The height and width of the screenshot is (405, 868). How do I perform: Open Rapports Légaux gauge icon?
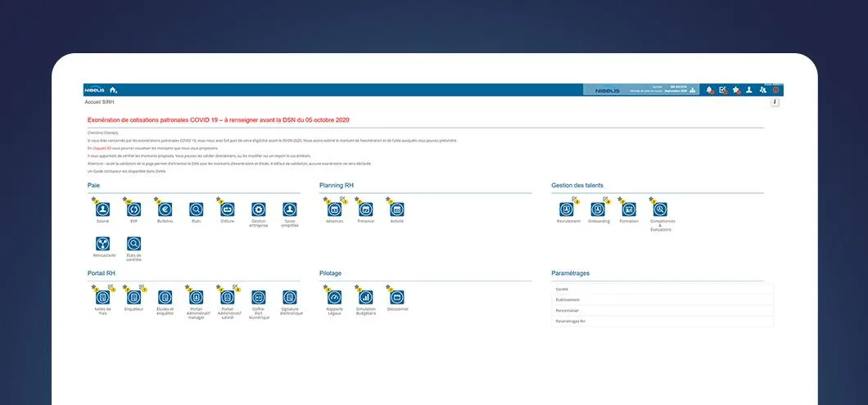(x=334, y=298)
